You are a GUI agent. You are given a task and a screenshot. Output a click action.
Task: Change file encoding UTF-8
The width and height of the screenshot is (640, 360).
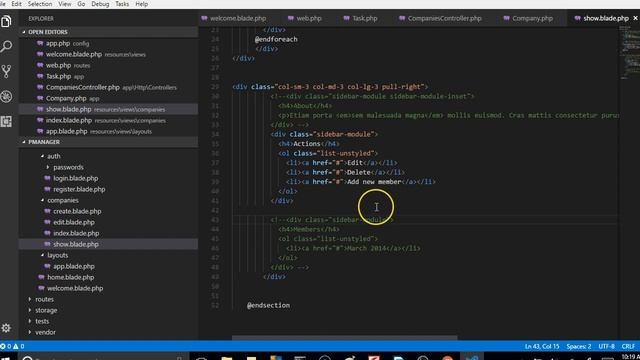606,347
